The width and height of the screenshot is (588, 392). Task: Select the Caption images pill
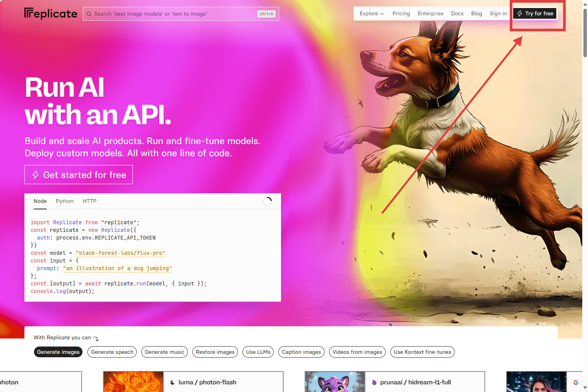[302, 352]
